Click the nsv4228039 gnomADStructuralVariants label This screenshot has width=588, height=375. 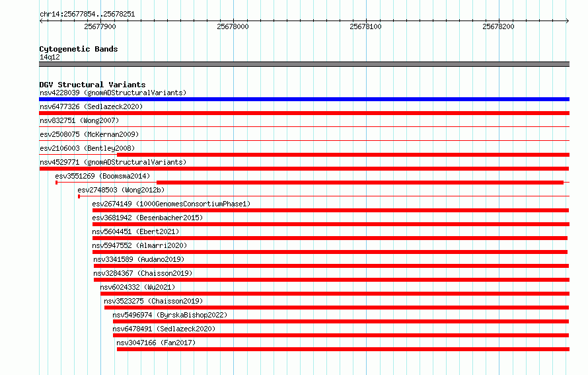113,93
